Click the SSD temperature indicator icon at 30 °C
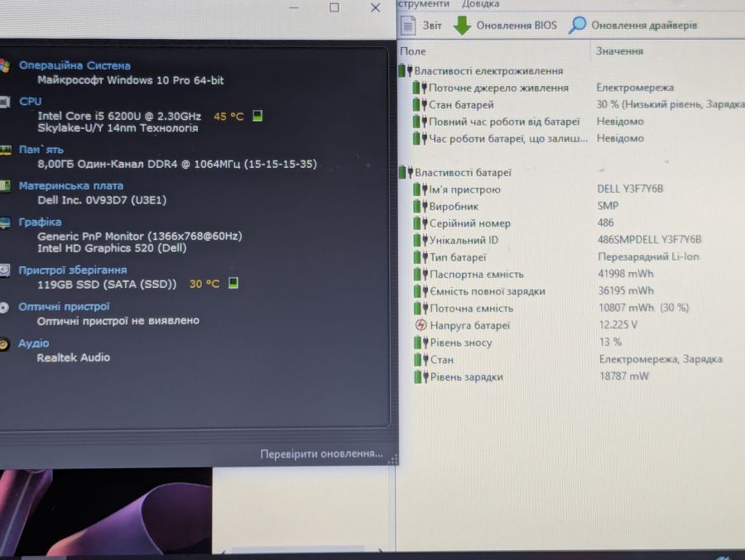Viewport: 745px width, 560px height. [x=233, y=284]
